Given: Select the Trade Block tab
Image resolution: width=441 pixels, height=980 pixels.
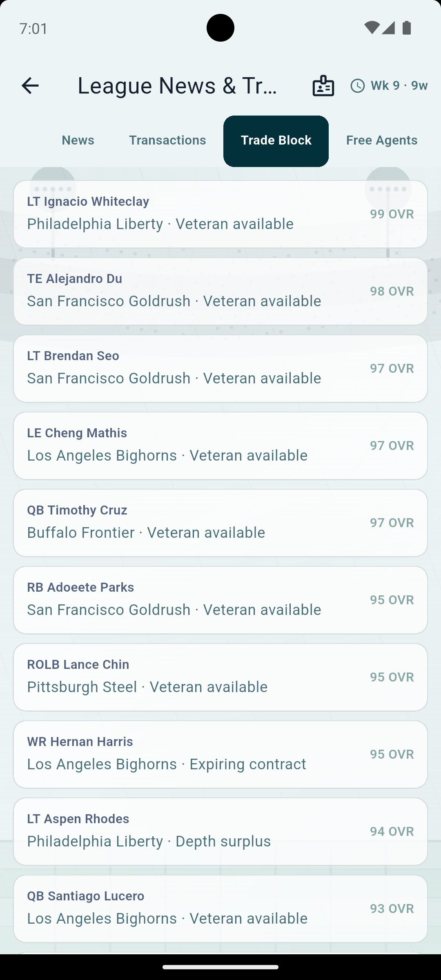Looking at the screenshot, I should (276, 140).
